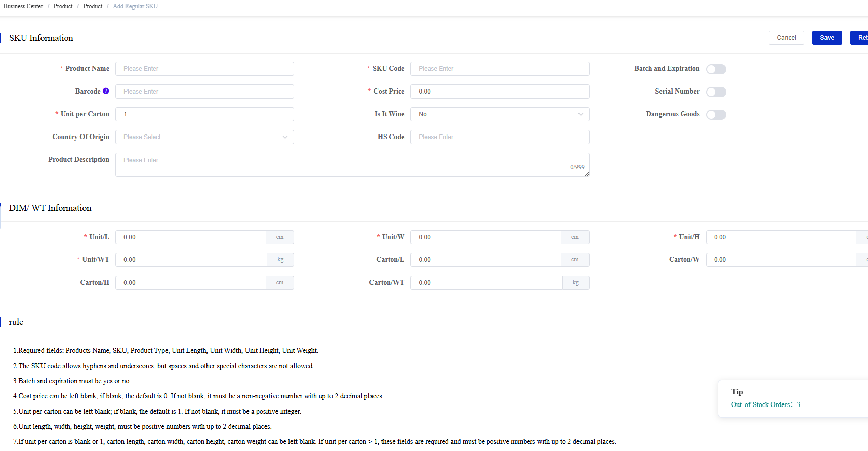The height and width of the screenshot is (451, 868).
Task: Click into the SKU Code field
Action: click(x=500, y=69)
